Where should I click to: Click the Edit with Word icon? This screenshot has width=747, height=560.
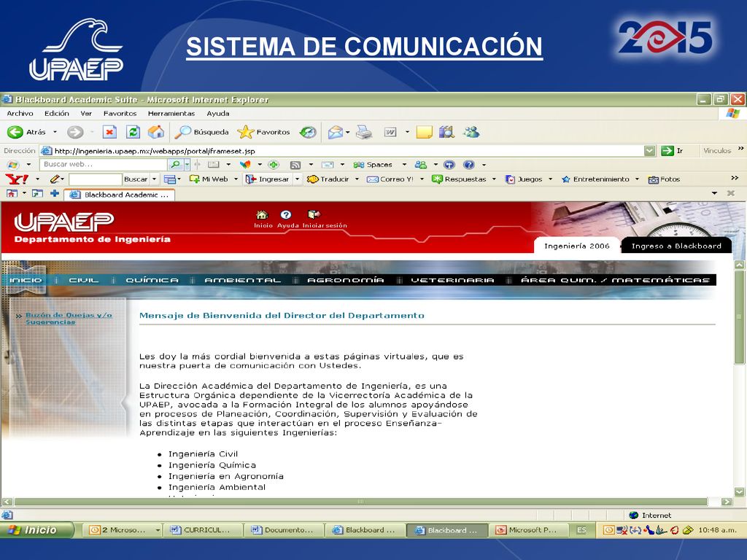[390, 132]
